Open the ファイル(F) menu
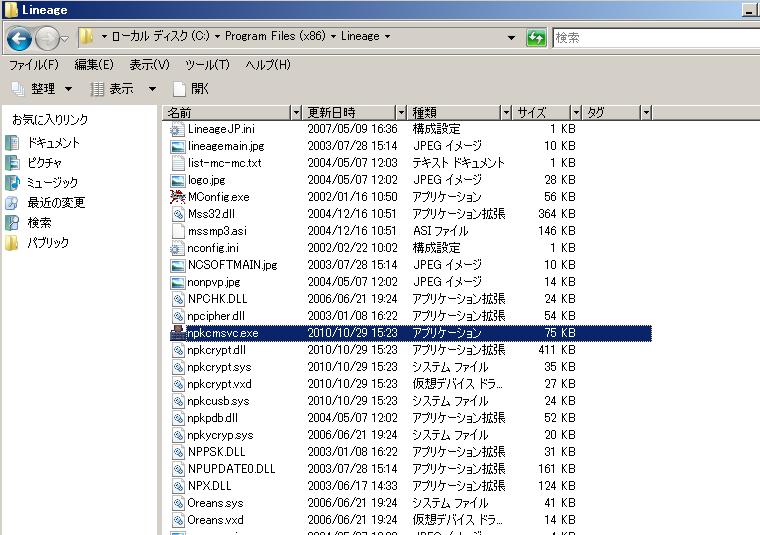760x535 pixels. [x=33, y=65]
